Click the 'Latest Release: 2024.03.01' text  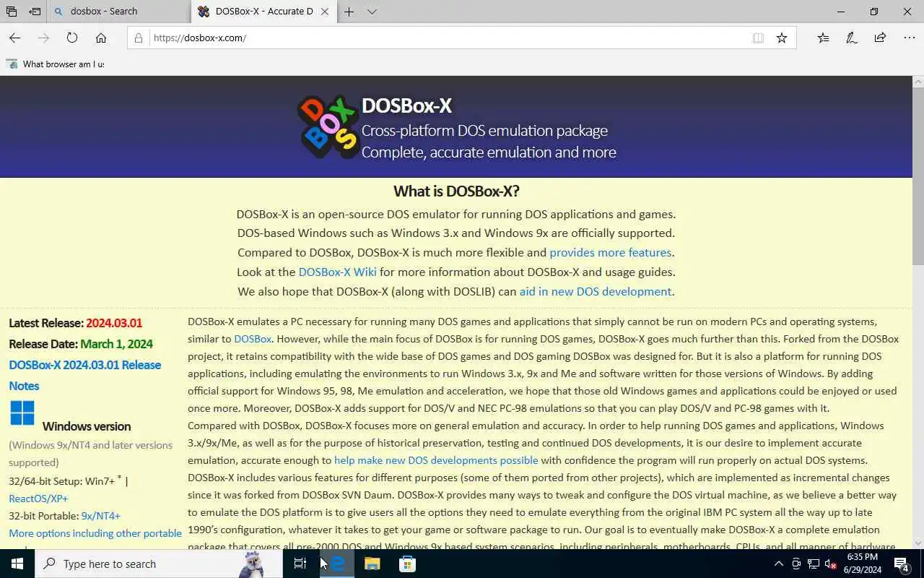coord(75,323)
